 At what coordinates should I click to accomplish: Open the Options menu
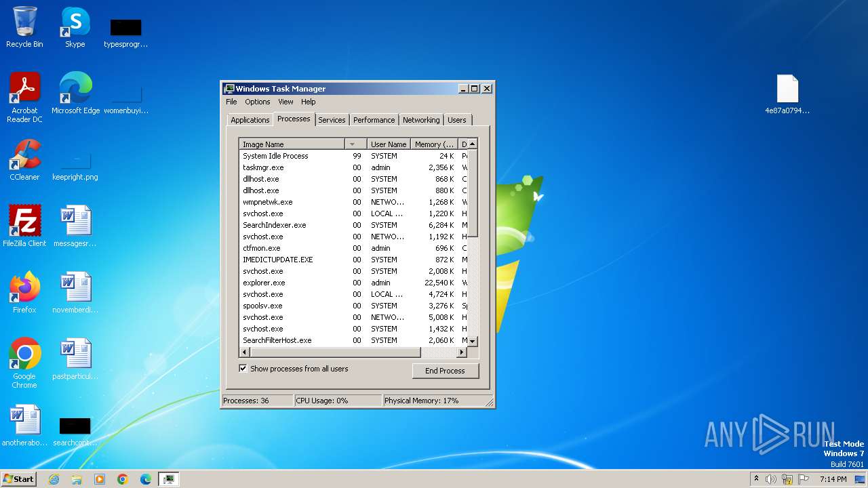coord(258,102)
